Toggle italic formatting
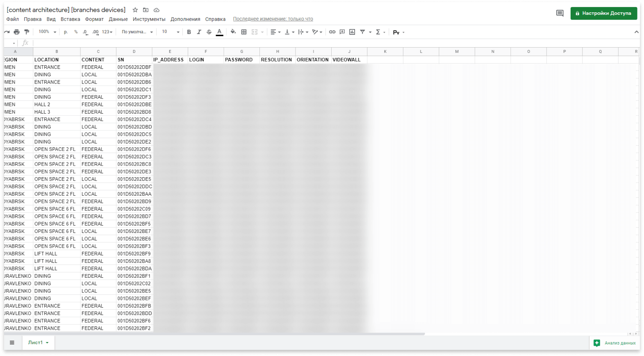 [199, 32]
